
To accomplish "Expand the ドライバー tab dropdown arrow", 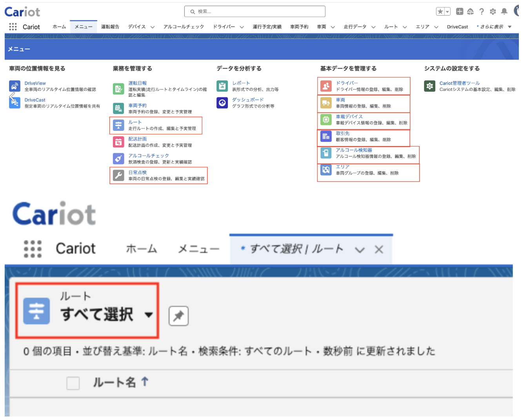I will pyautogui.click(x=242, y=27).
